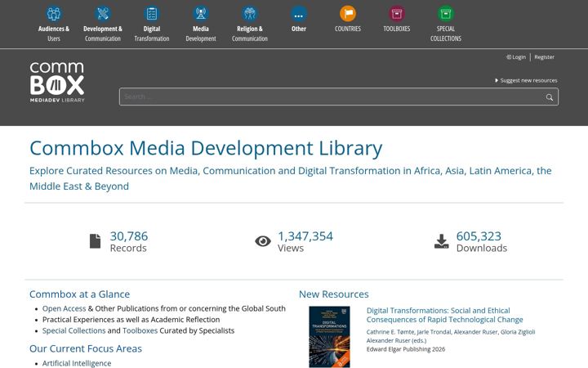This screenshot has width=588, height=368.
Task: Click the Login link
Action: (x=516, y=57)
